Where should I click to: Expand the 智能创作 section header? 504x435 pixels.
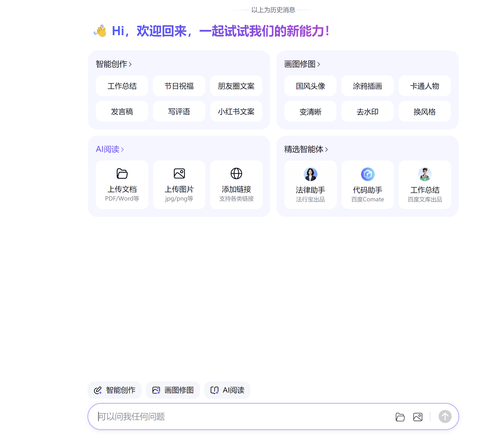[114, 64]
